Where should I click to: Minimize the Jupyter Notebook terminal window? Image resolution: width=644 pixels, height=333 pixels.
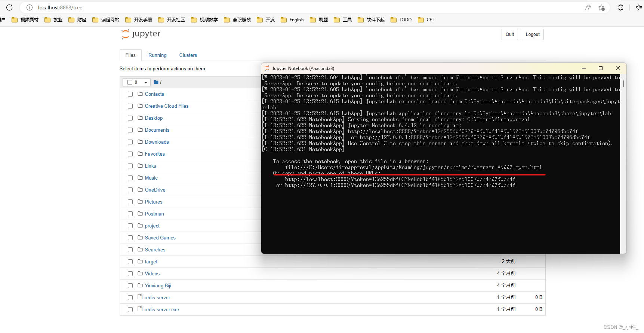pyautogui.click(x=583, y=68)
